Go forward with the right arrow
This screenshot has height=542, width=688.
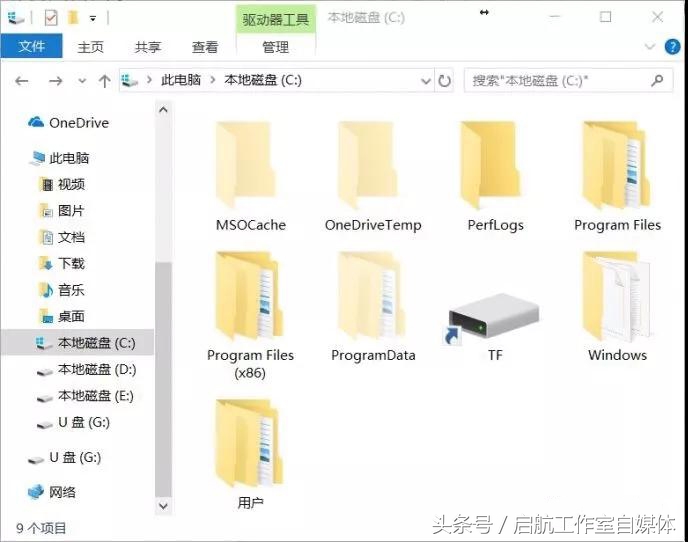pyautogui.click(x=55, y=81)
